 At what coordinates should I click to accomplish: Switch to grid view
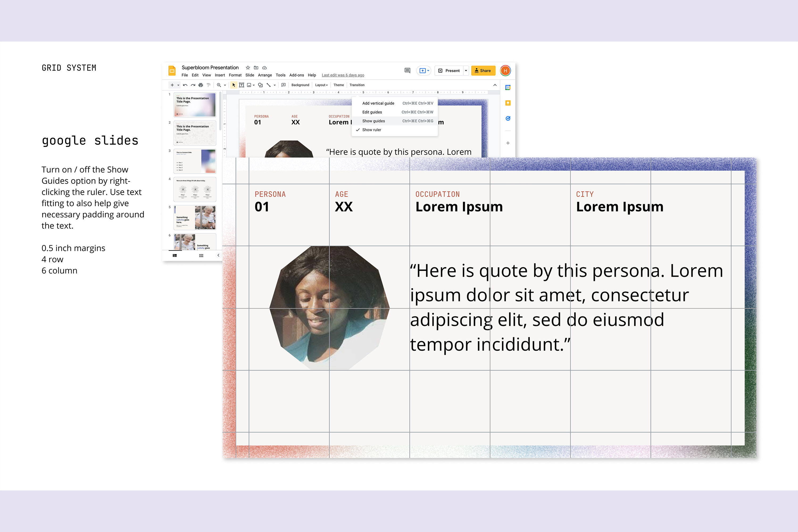pyautogui.click(x=201, y=255)
